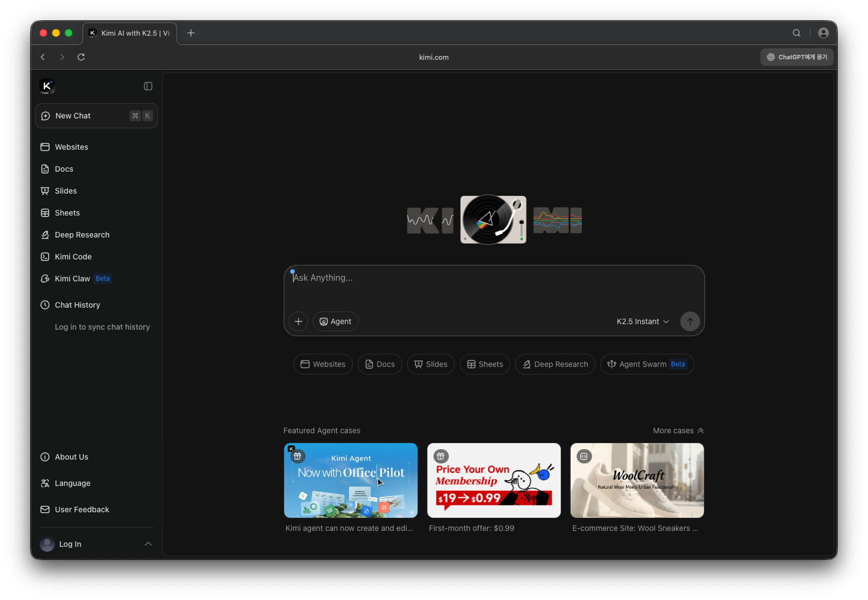The height and width of the screenshot is (600, 868).
Task: Select the Kimi AI with K2.5 tab
Action: point(130,33)
